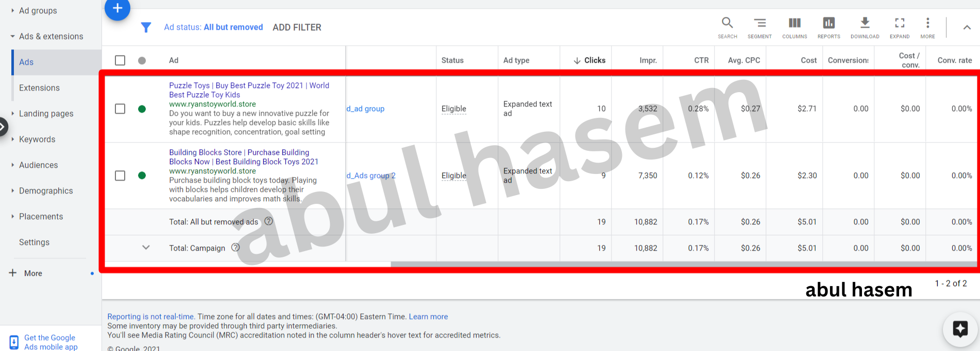Click the Google Ads mobile app phone icon
This screenshot has width=980, height=351.
pyautogui.click(x=14, y=342)
